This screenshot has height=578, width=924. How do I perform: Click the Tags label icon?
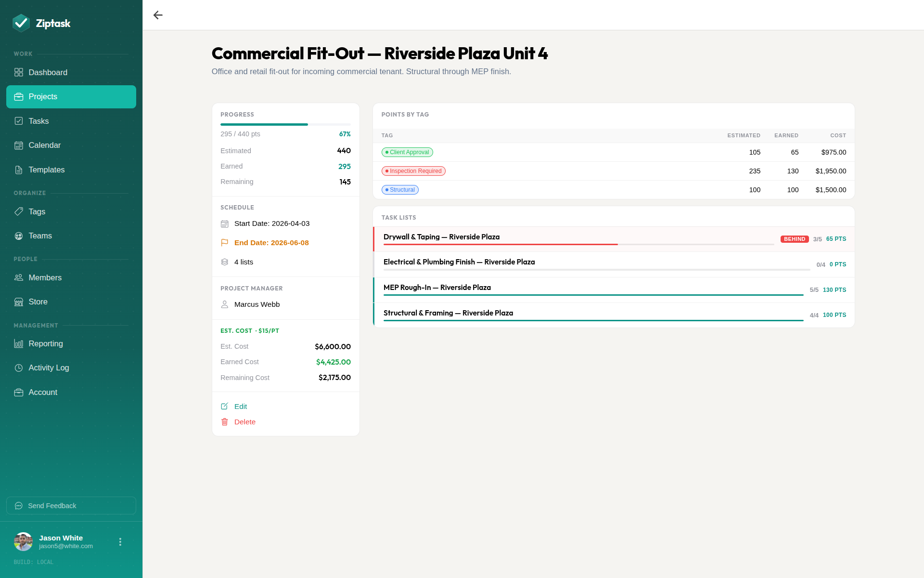point(19,211)
